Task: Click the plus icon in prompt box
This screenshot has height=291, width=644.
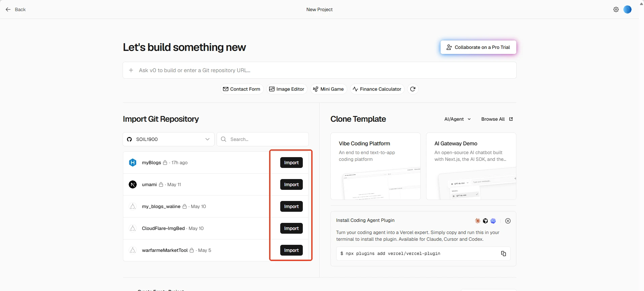Action: tap(131, 70)
